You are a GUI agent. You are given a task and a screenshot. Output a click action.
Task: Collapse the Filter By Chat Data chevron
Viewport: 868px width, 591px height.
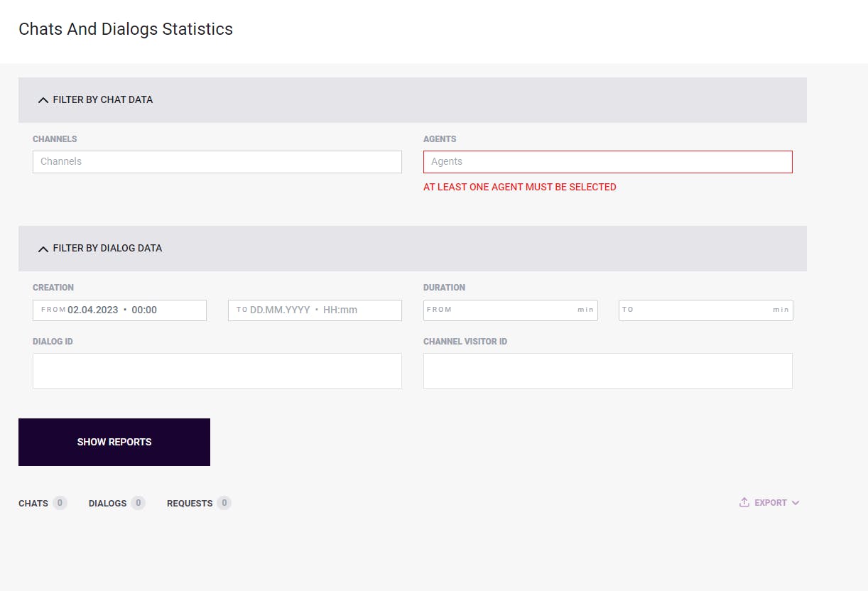click(43, 100)
